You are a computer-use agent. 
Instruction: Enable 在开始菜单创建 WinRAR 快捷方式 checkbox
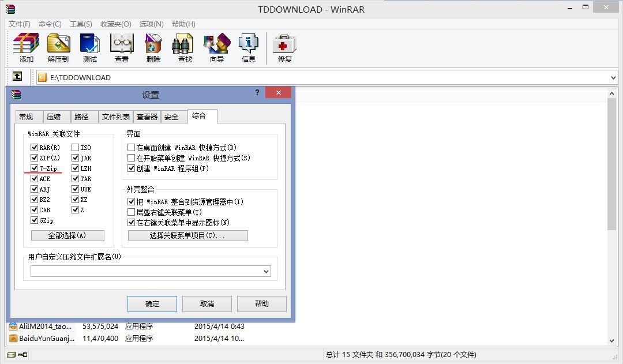131,157
